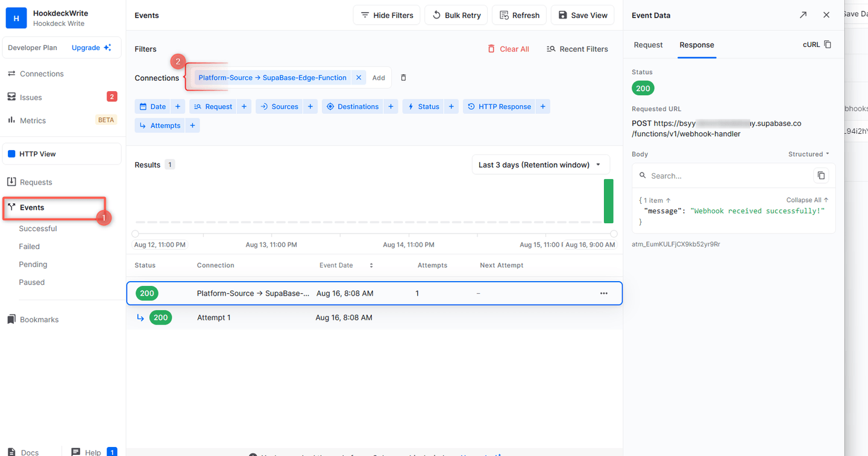The height and width of the screenshot is (456, 868).
Task: Click the Bulk Retry button
Action: pos(456,15)
